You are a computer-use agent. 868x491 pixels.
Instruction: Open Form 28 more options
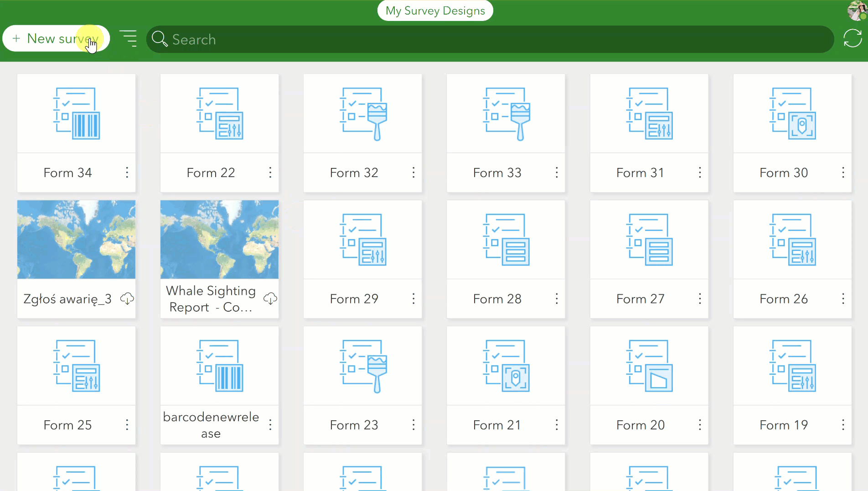point(556,299)
